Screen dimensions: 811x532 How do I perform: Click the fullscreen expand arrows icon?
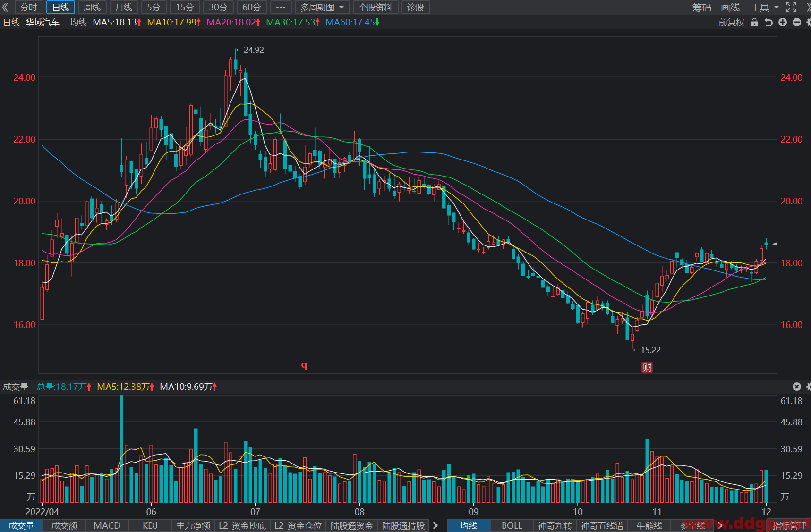point(791,7)
